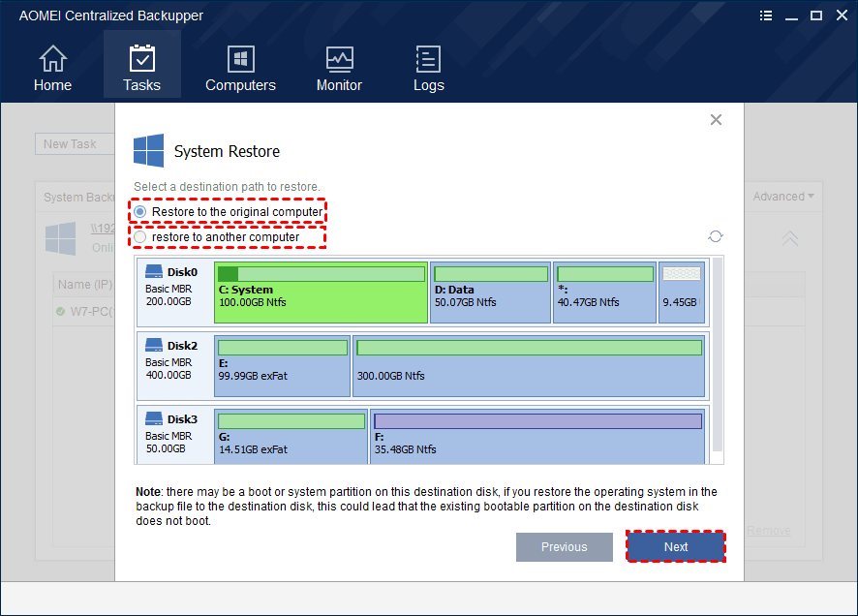858x616 pixels.
Task: Collapse the task panel with chevron arrows
Action: tap(789, 238)
